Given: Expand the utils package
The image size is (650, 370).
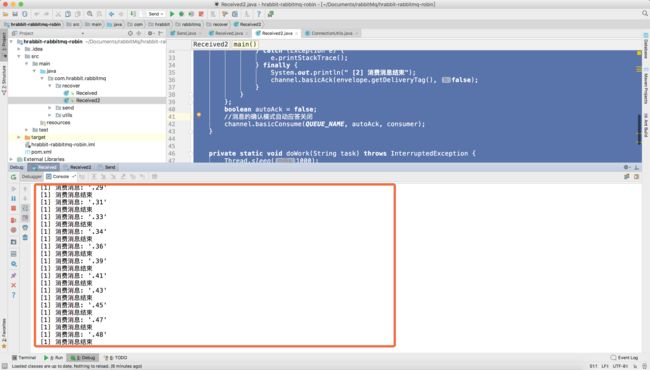Looking at the screenshot, I should coord(50,115).
